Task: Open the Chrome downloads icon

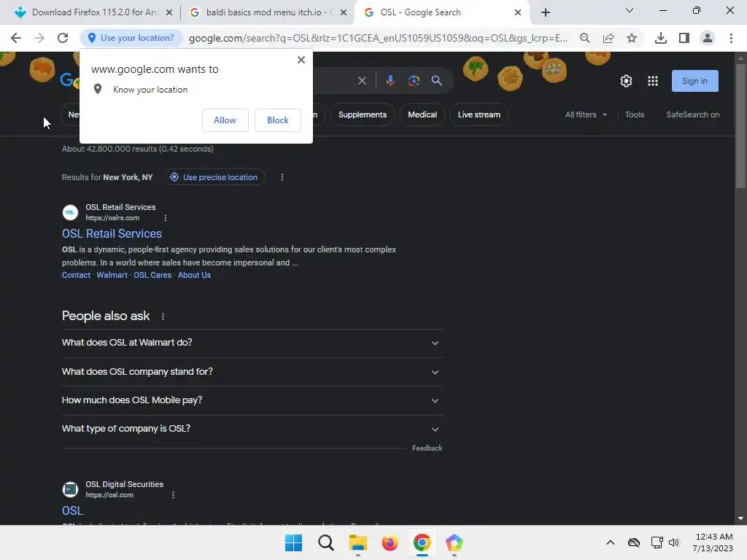Action: tap(660, 38)
